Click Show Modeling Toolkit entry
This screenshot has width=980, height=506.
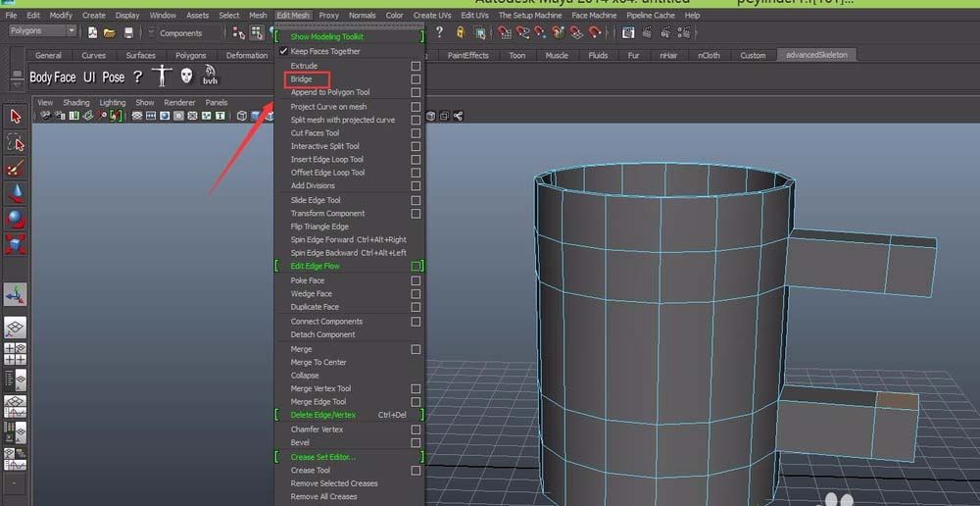click(x=326, y=36)
